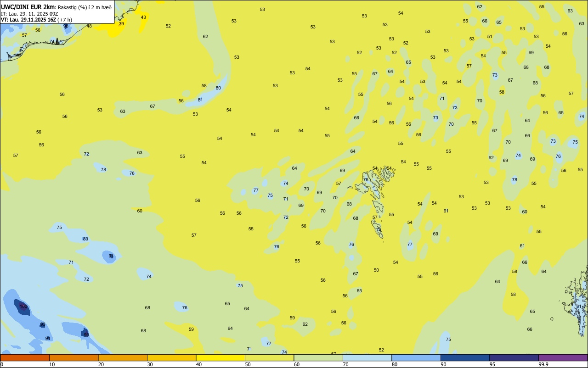Click the "VT: Lau. 29.11.2025 16Z (+7 h)" line
Screen dimensions: 588x368
click(36, 19)
